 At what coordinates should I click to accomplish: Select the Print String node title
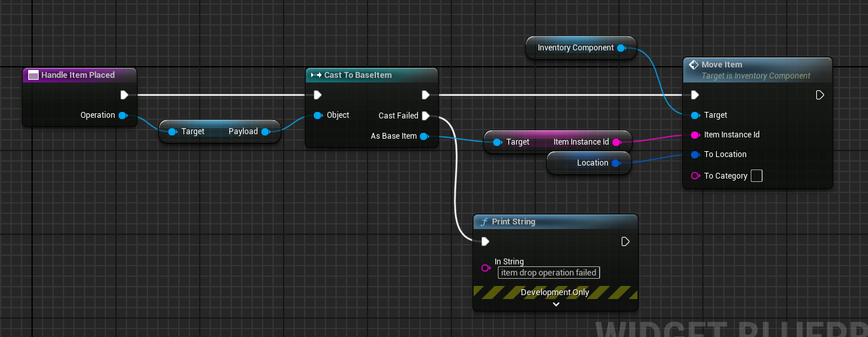514,222
